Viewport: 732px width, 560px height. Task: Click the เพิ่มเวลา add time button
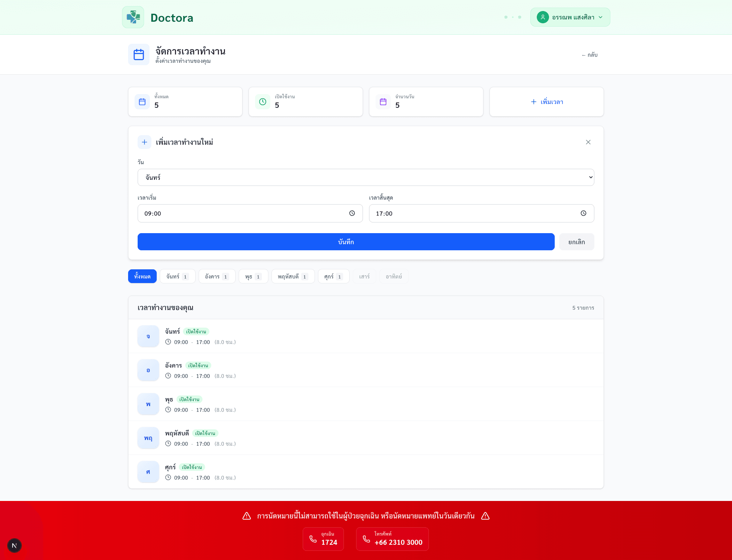click(x=546, y=102)
